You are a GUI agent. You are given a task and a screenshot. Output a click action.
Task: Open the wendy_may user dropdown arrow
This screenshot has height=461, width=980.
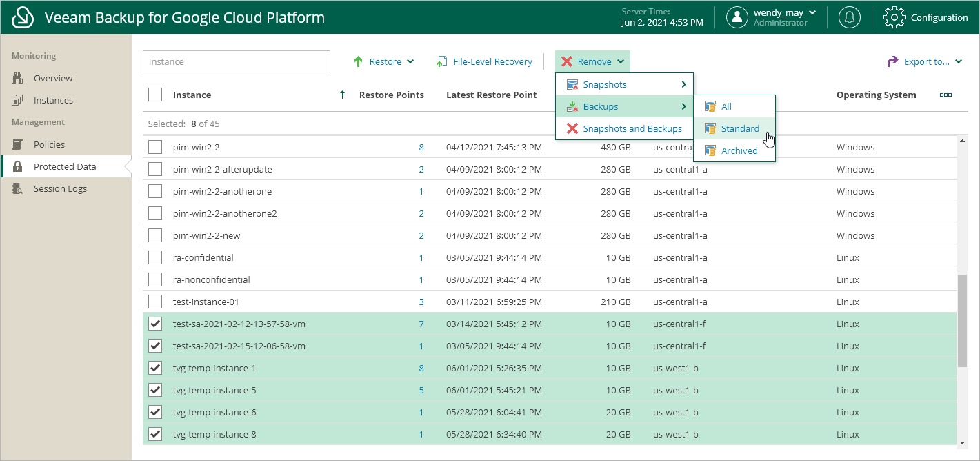coord(812,12)
